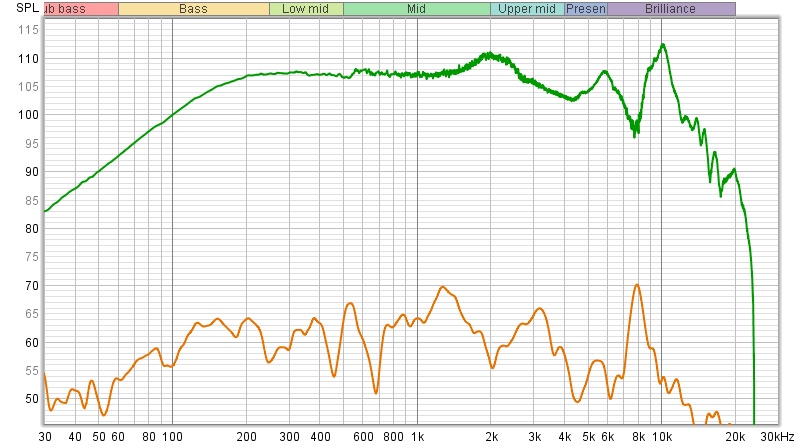
Task: Click the 600 frequency axis label
Action: 363,437
